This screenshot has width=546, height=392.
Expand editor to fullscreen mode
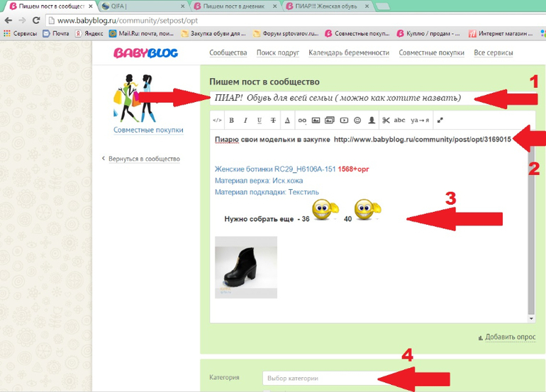pyautogui.click(x=440, y=121)
